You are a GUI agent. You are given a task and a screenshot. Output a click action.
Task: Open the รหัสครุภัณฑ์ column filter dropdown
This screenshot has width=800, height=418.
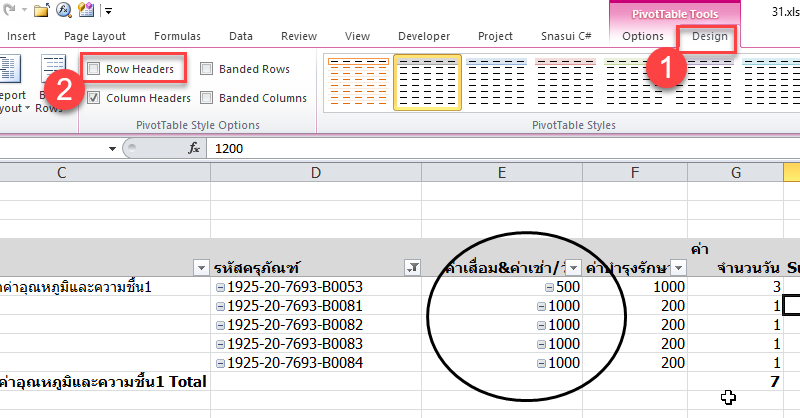(410, 267)
